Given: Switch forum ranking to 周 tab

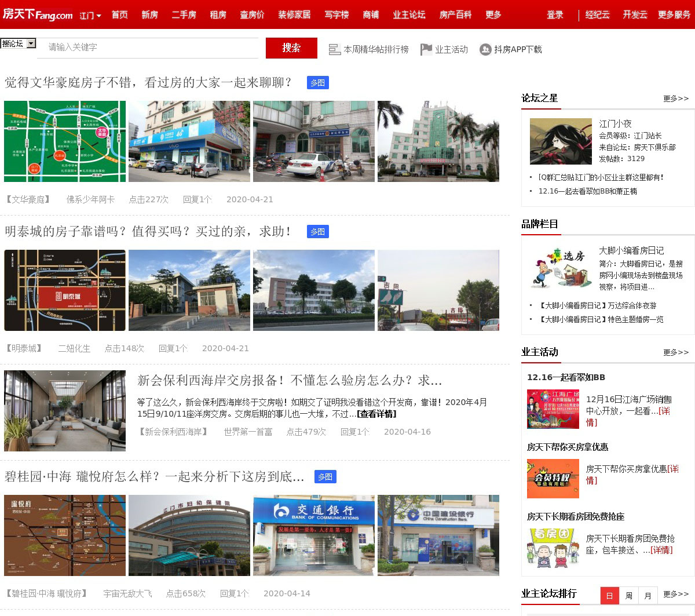Looking at the screenshot, I should (x=628, y=596).
